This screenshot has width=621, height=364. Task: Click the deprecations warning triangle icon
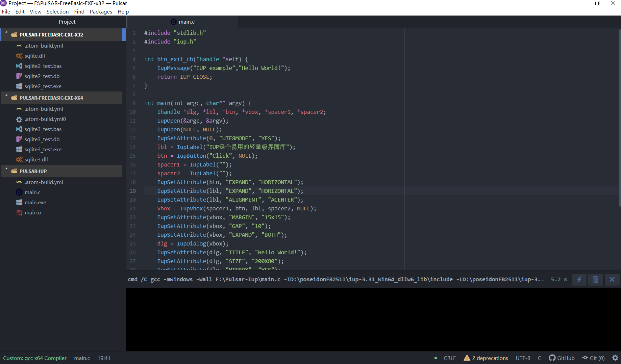click(467, 358)
